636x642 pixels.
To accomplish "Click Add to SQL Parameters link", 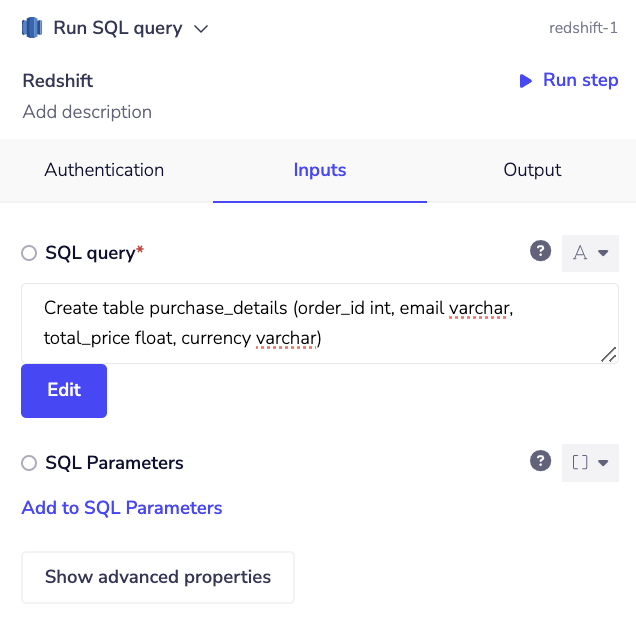I will pyautogui.click(x=122, y=508).
